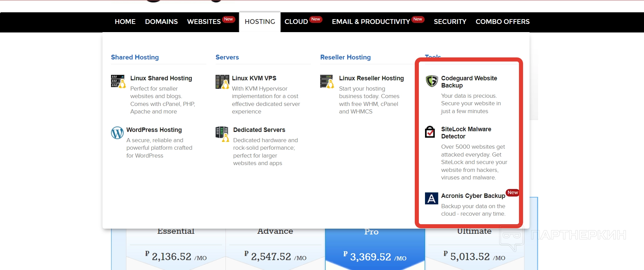Open the EMAIL & PRODUCTIVITY menu

371,22
